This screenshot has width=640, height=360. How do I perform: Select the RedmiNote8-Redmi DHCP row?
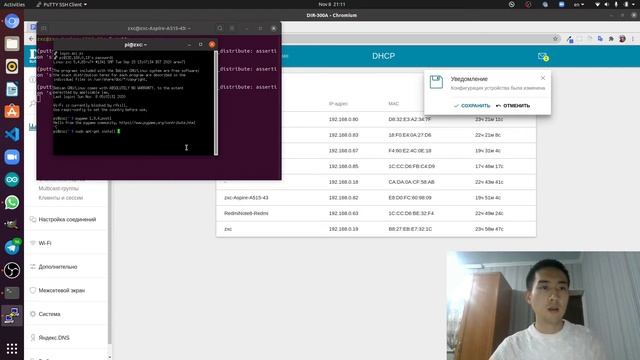click(x=376, y=213)
